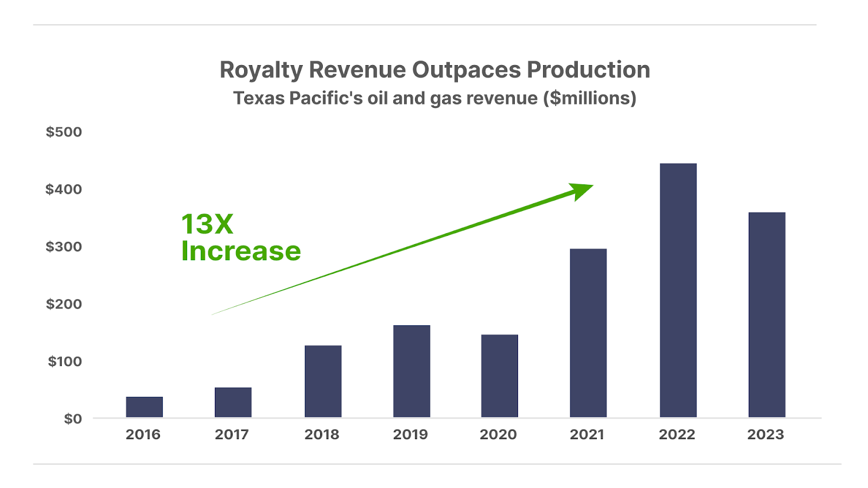Select the 2021 revenue bar
The image size is (868, 488).
(x=588, y=333)
